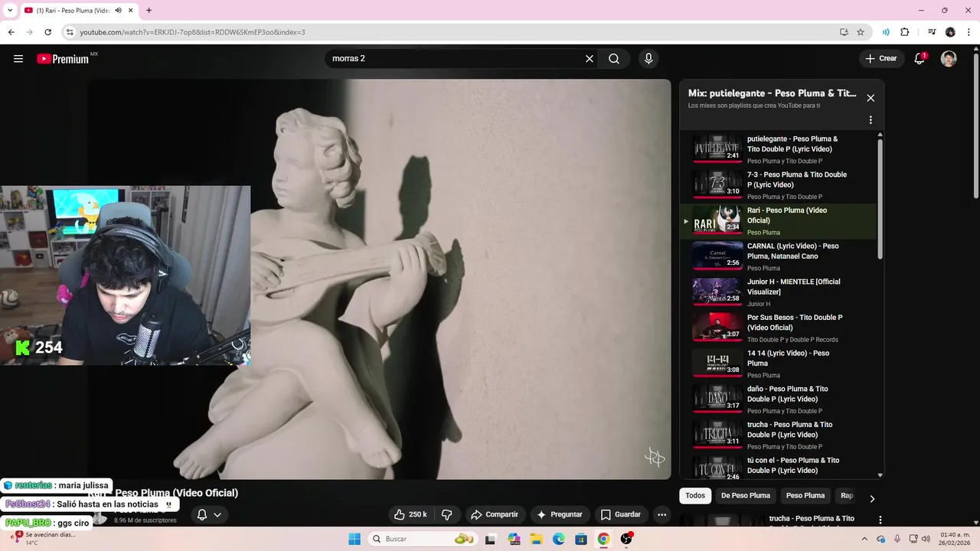Click taskbar Buscar search box

423,539
